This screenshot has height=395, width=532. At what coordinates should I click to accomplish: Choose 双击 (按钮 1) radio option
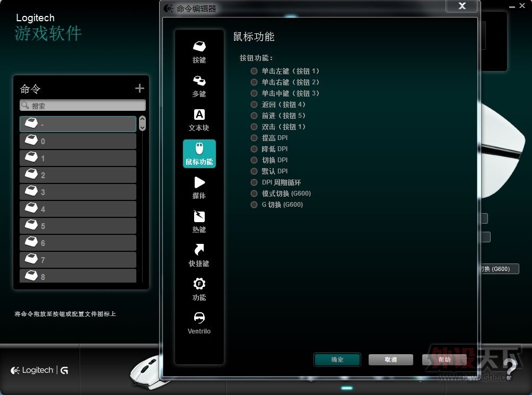tap(254, 127)
